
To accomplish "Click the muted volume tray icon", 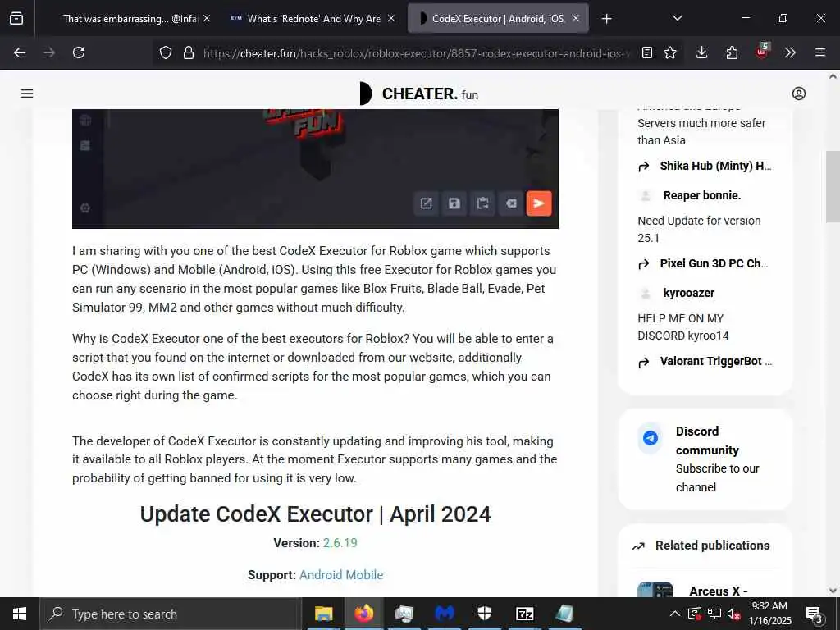I will (x=733, y=614).
